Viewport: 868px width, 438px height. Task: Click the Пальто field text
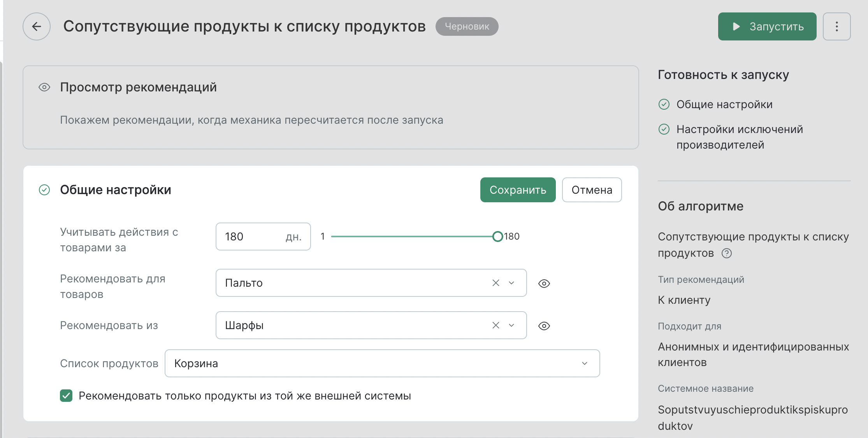[244, 283]
